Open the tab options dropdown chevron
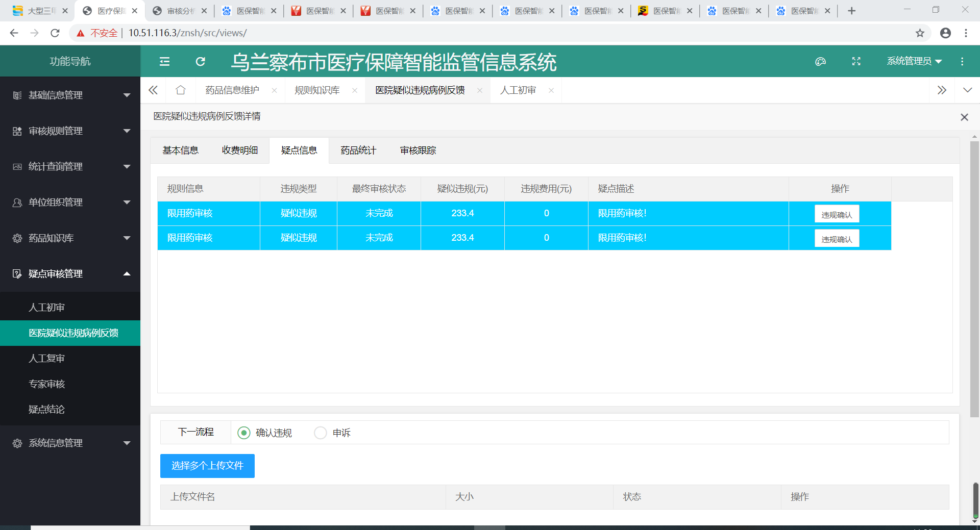980x530 pixels. click(967, 90)
